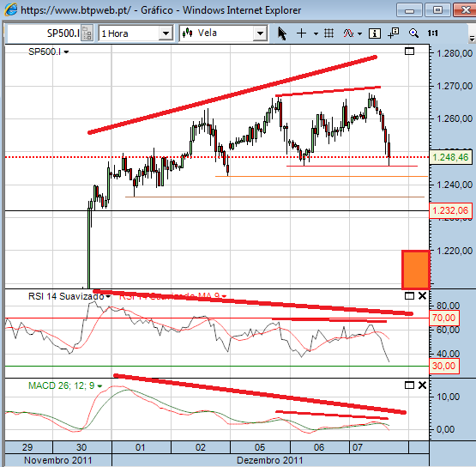
Task: Reset chart to 1:1 scale
Action: point(432,33)
